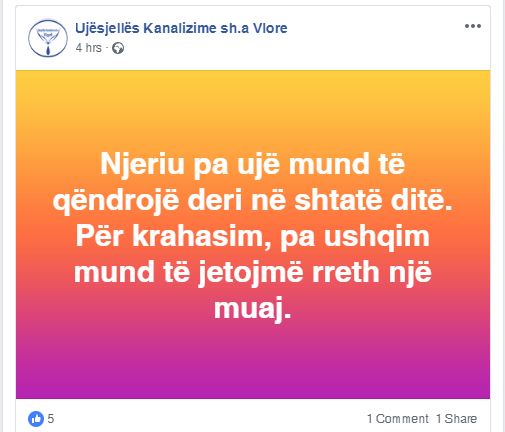Click the word Comment in the post footer
The image size is (505, 432).
(402, 419)
